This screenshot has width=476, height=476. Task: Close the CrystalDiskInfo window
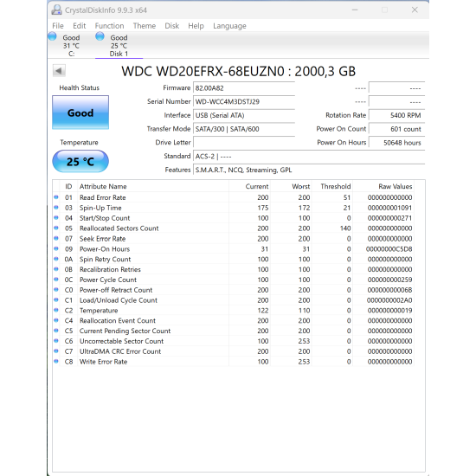point(415,10)
